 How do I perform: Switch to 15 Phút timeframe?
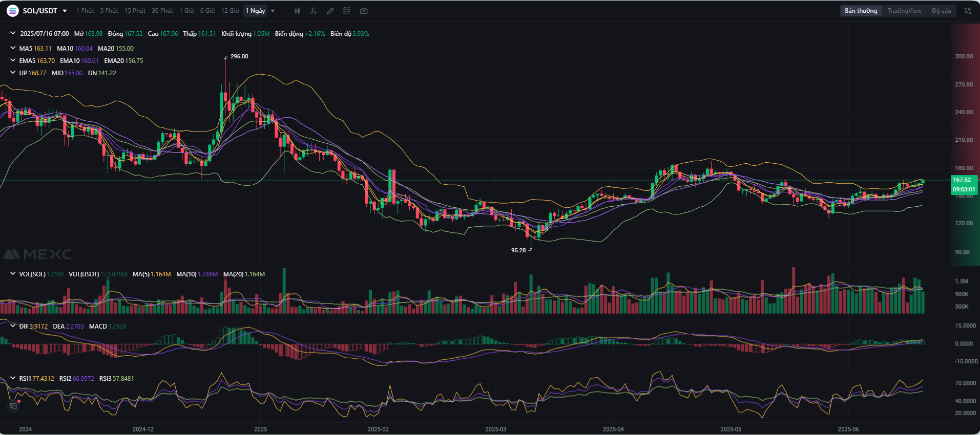point(135,11)
